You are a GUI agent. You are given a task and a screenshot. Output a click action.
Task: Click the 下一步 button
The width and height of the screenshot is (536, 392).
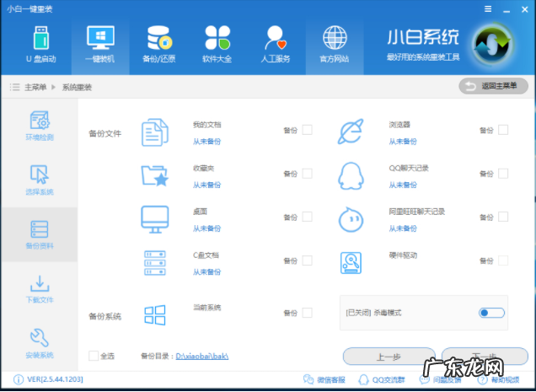(x=485, y=356)
